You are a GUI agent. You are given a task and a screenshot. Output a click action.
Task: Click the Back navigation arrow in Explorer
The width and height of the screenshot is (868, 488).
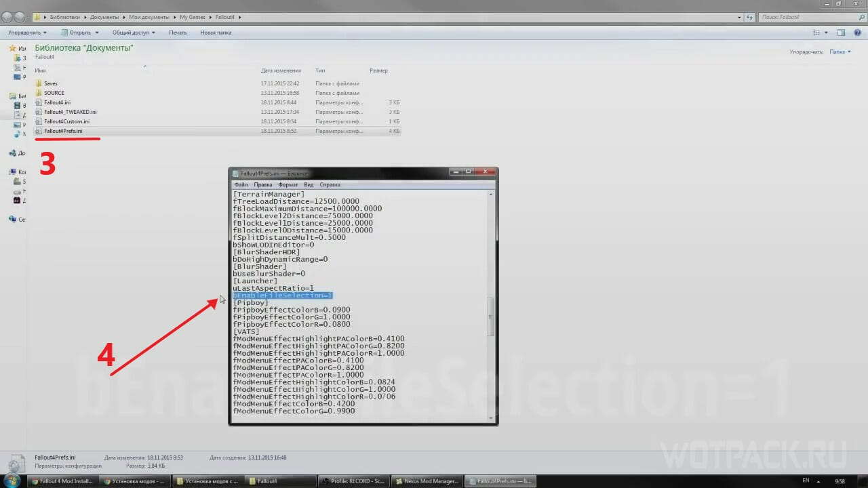(7, 16)
